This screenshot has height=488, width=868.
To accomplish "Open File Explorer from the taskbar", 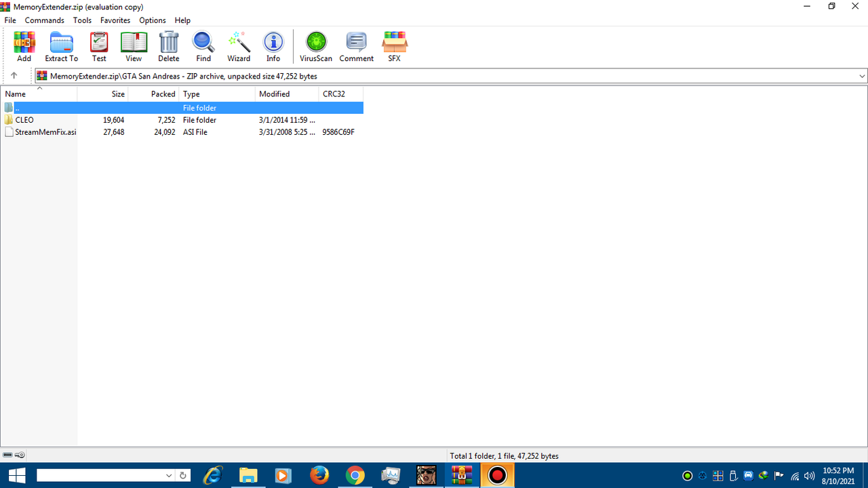I will 248,475.
